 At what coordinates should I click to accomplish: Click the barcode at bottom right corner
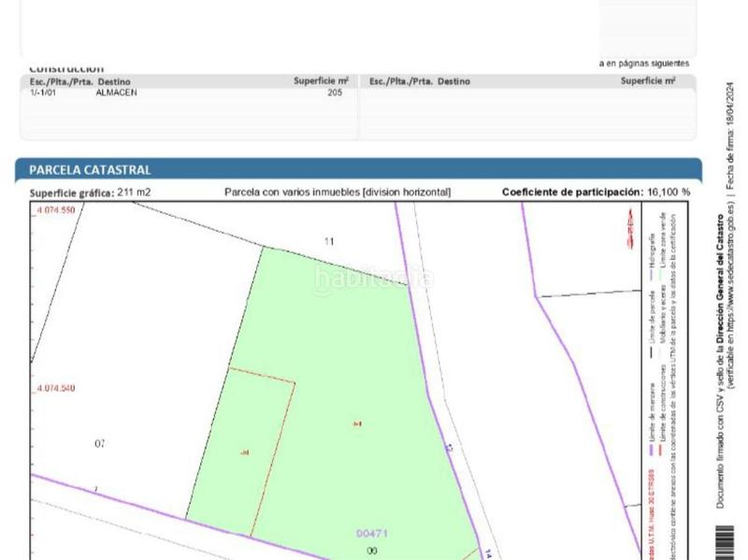pyautogui.click(x=726, y=542)
